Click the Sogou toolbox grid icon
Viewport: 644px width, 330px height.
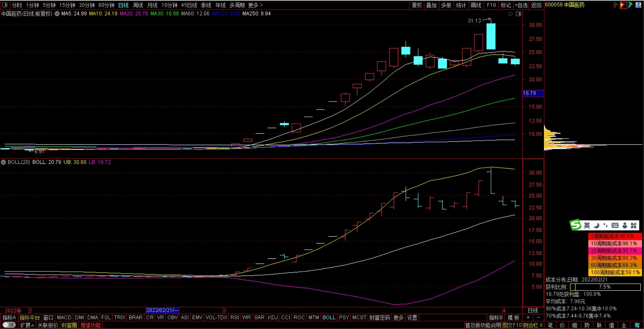(633, 225)
